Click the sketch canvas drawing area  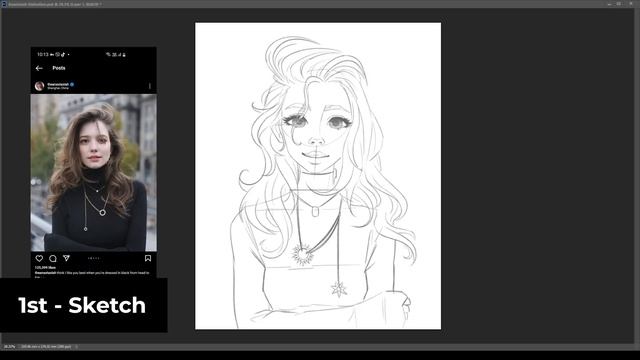point(318,176)
